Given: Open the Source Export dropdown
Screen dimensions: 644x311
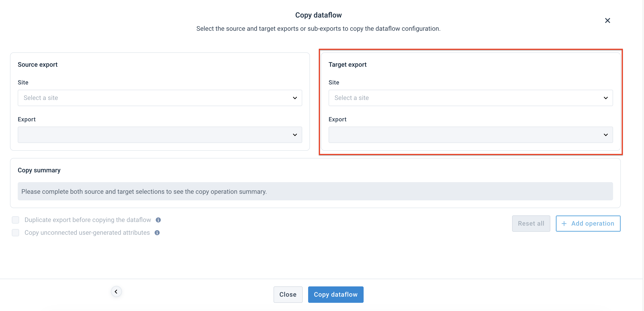Looking at the screenshot, I should 160,135.
